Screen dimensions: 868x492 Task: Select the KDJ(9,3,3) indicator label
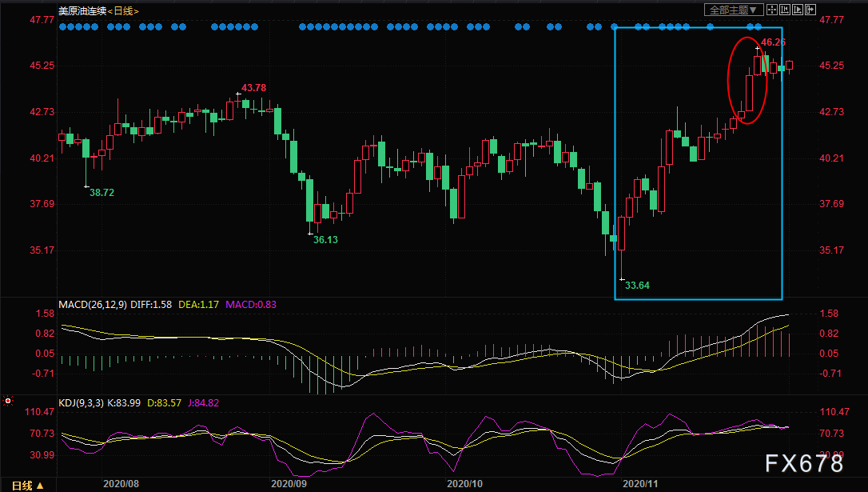pyautogui.click(x=81, y=402)
